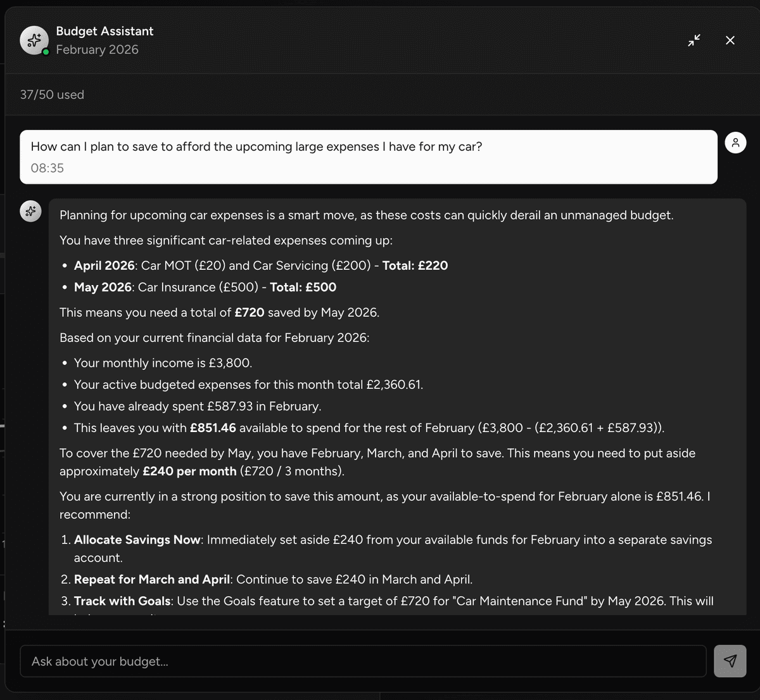Click the bold '£240 per month' text
Image resolution: width=760 pixels, height=700 pixels.
[x=189, y=471]
